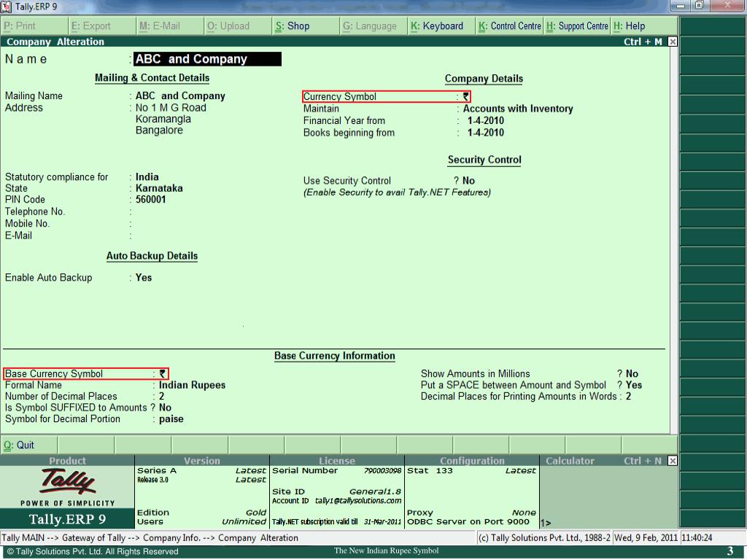Toggle Use Security Control No value
Image resolution: width=747 pixels, height=560 pixels.
point(468,181)
